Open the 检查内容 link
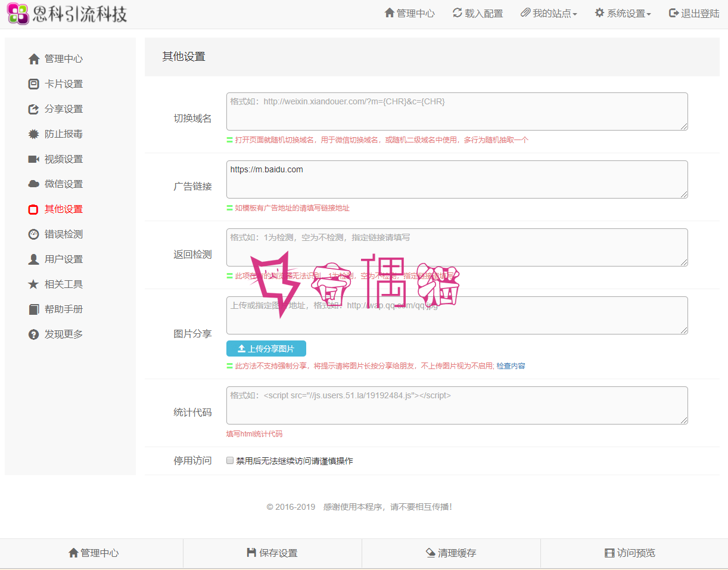This screenshot has height=570, width=728. (511, 366)
